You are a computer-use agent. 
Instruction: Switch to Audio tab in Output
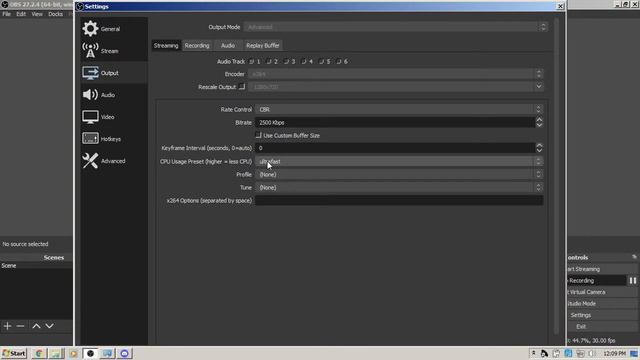pos(228,45)
